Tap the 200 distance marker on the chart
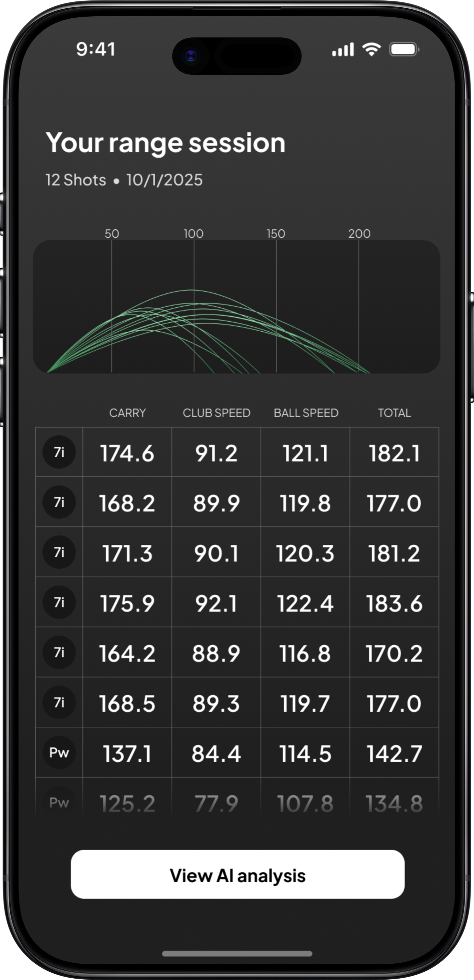The width and height of the screenshot is (474, 980). (x=359, y=234)
